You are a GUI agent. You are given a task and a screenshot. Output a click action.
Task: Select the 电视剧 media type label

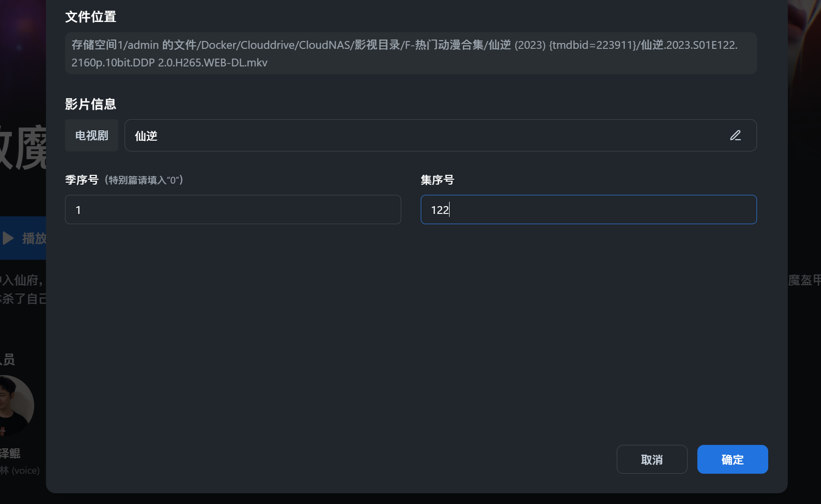[91, 135]
